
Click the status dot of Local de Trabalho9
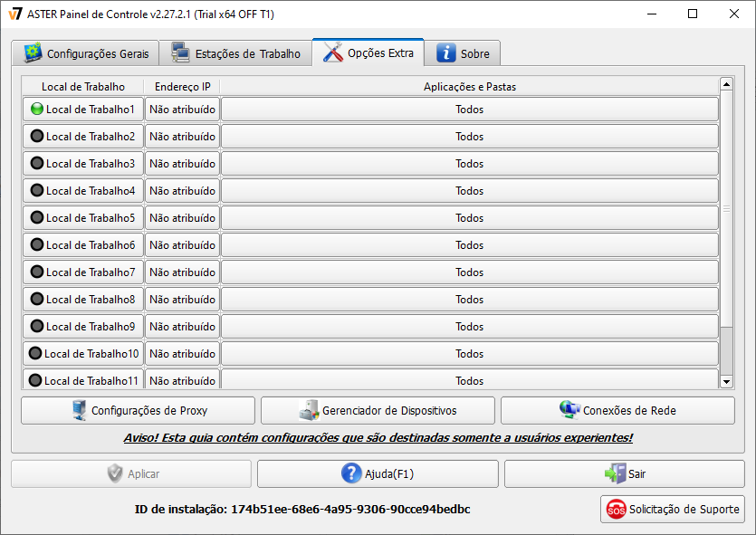point(37,326)
